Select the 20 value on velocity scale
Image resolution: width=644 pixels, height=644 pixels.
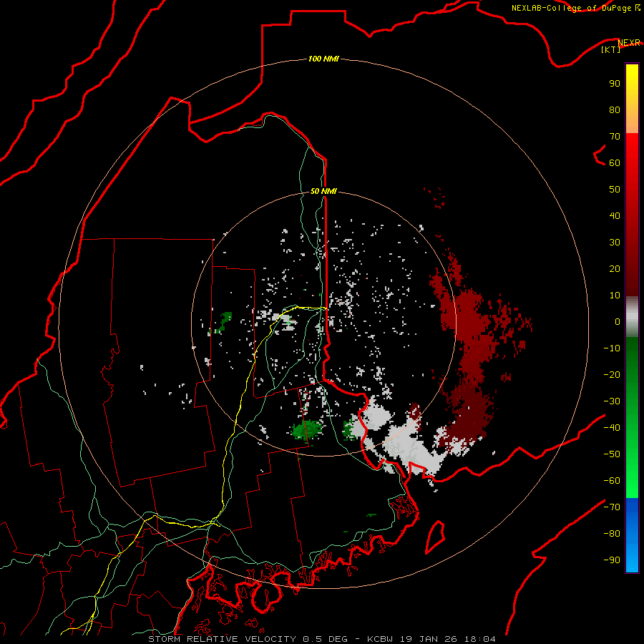pyautogui.click(x=615, y=268)
